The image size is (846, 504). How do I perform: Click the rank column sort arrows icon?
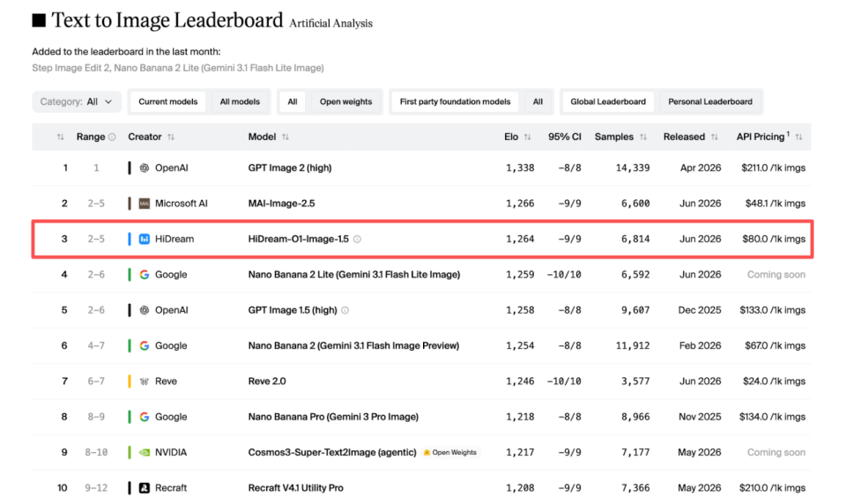point(61,137)
